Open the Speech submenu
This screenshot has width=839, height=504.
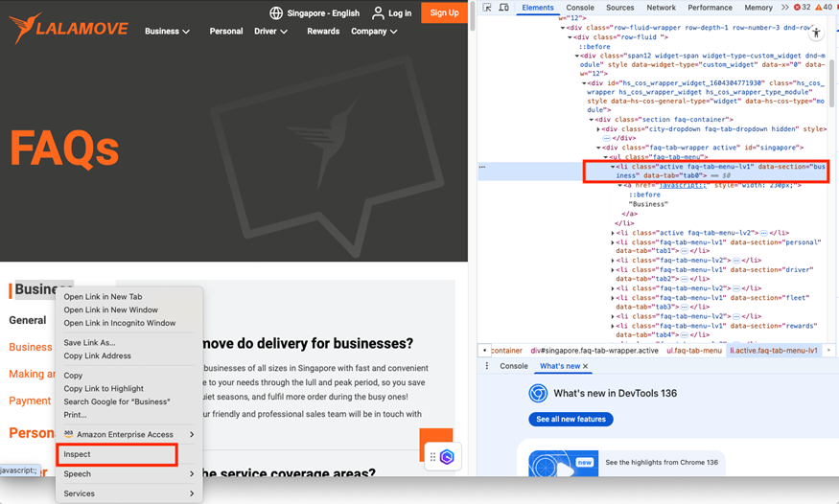click(x=128, y=474)
